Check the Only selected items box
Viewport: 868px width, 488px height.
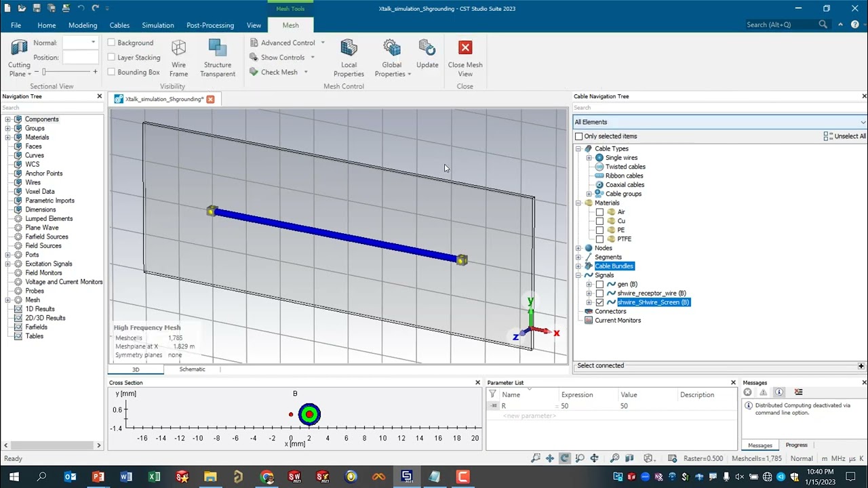(x=579, y=136)
